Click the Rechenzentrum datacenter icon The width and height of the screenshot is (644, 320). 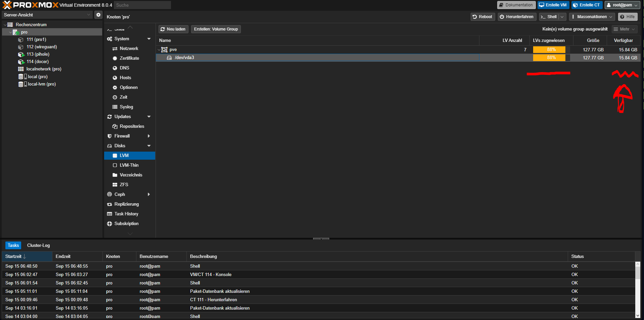tap(10, 25)
